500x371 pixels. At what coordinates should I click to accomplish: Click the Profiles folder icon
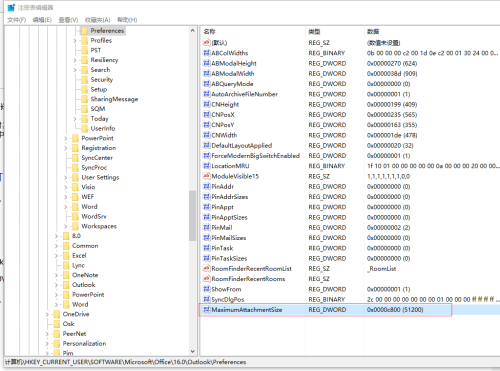pyautogui.click(x=85, y=40)
